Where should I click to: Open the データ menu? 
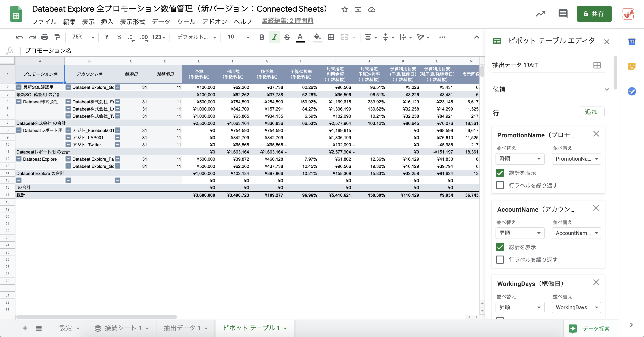pyautogui.click(x=161, y=21)
